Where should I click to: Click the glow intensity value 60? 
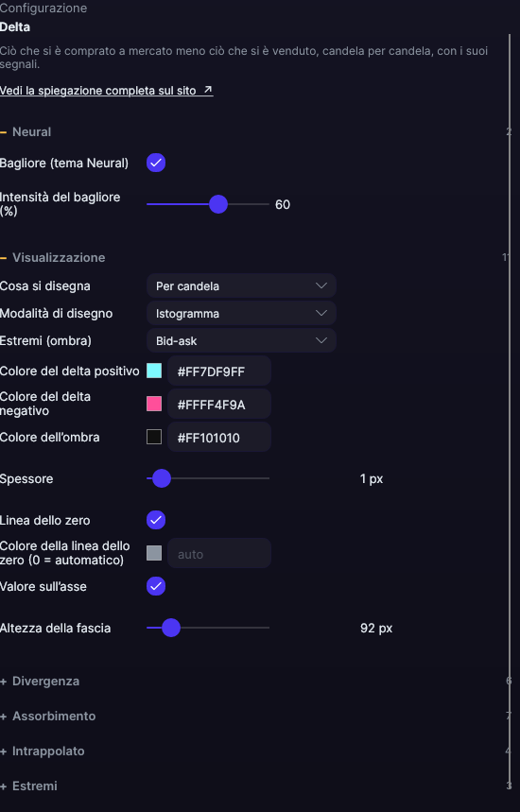click(x=283, y=204)
